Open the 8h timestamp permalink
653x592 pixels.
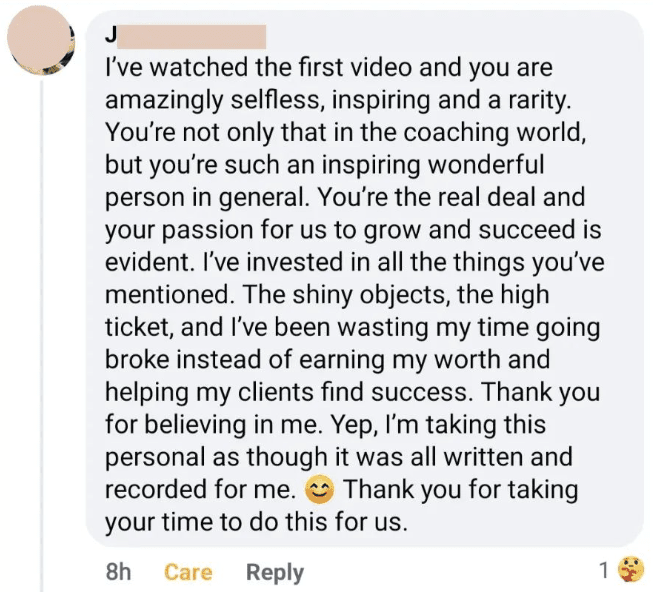pyautogui.click(x=118, y=572)
